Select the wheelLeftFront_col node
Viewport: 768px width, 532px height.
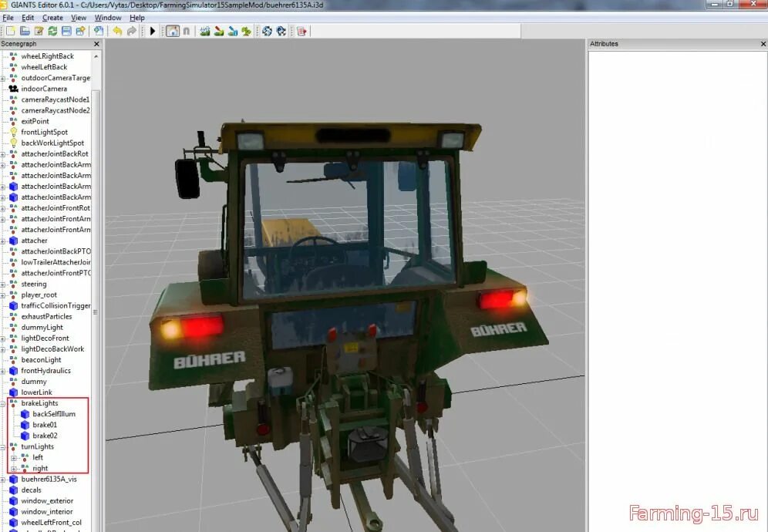click(x=51, y=523)
